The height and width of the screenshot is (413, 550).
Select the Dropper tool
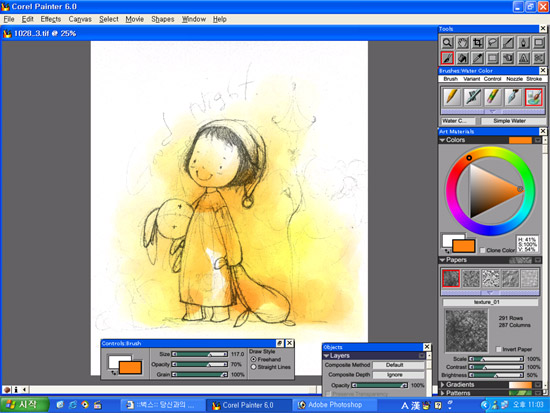click(478, 58)
